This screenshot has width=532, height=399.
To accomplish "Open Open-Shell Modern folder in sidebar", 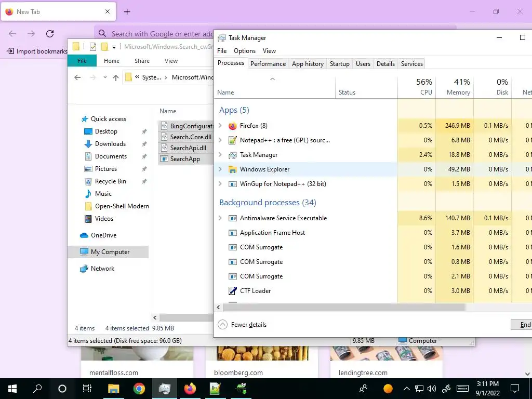I will [x=116, y=206].
